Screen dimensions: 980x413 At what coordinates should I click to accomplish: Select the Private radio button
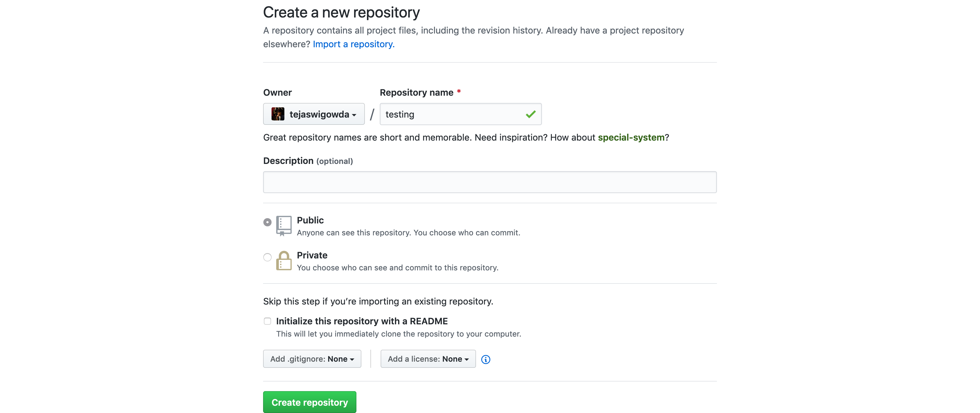pos(267,257)
